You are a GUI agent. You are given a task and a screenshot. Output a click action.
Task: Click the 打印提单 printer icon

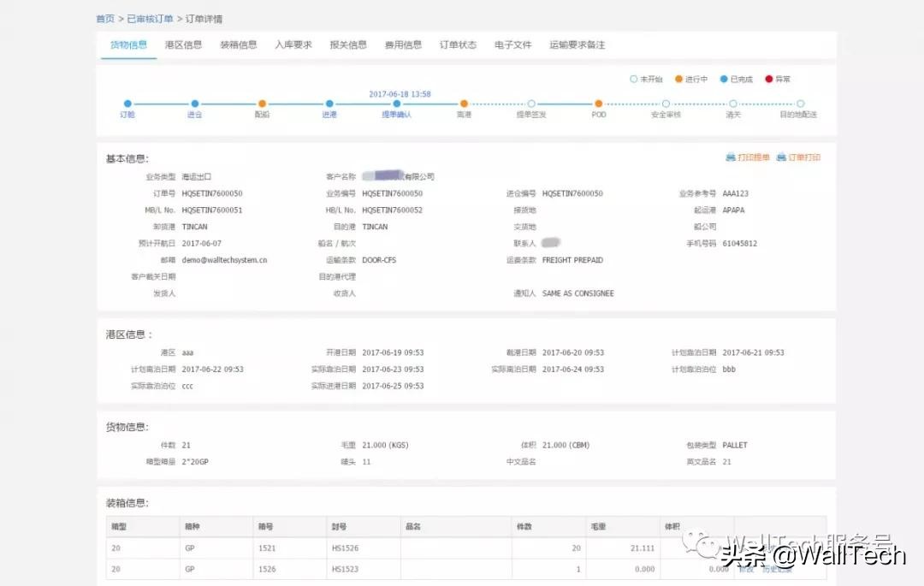730,157
